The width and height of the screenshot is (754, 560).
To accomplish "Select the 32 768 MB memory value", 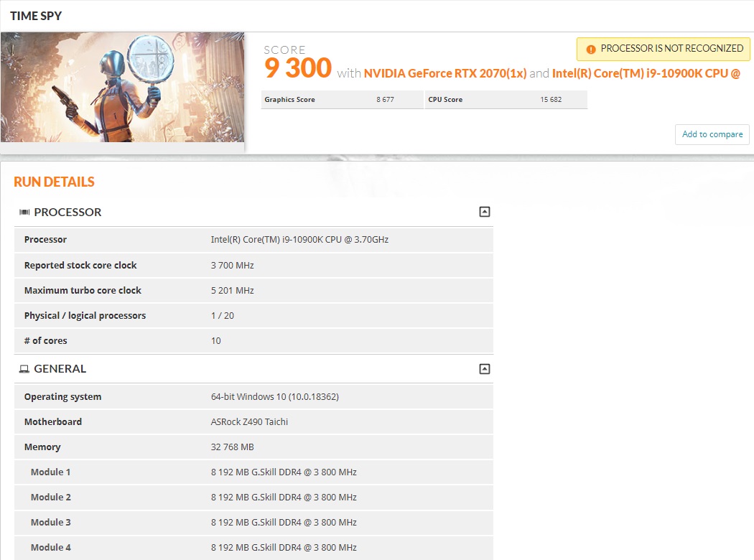I will pos(232,447).
